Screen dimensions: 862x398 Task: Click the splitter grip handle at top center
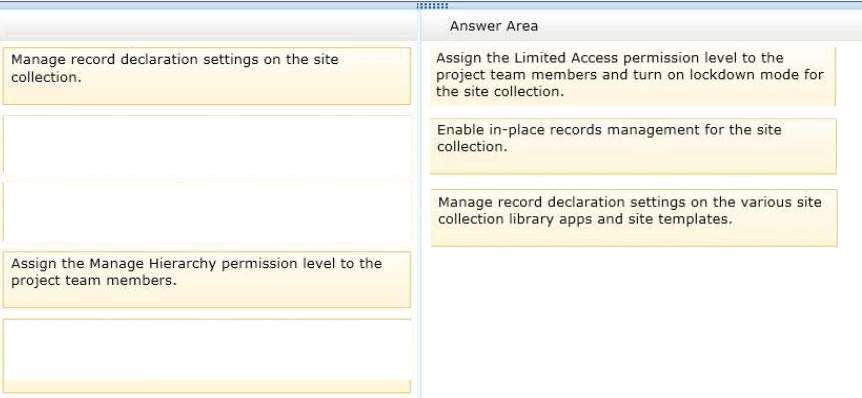[432, 6]
